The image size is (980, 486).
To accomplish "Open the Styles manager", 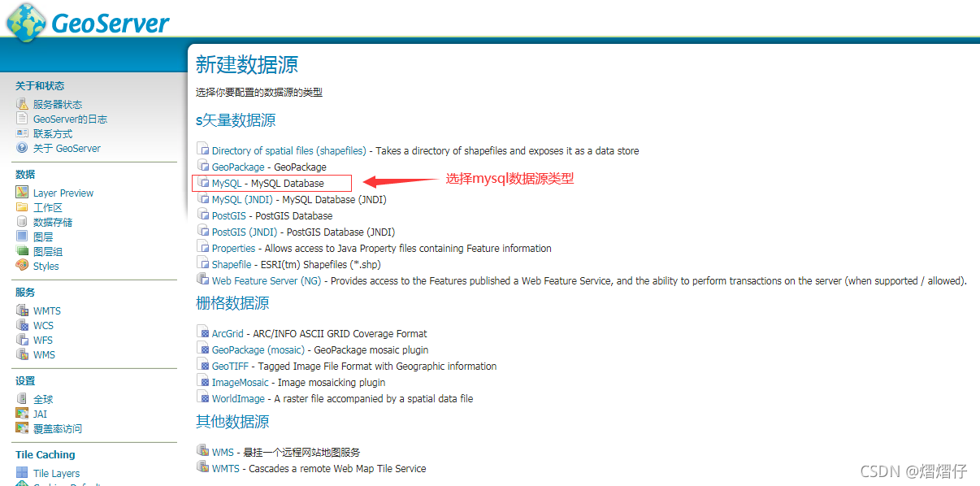I will point(45,265).
